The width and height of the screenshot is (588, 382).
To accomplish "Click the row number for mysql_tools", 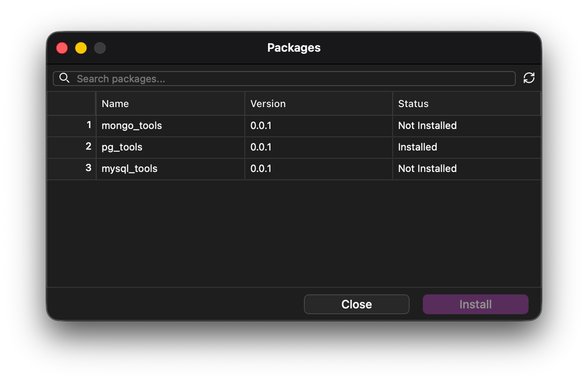I will 88,169.
